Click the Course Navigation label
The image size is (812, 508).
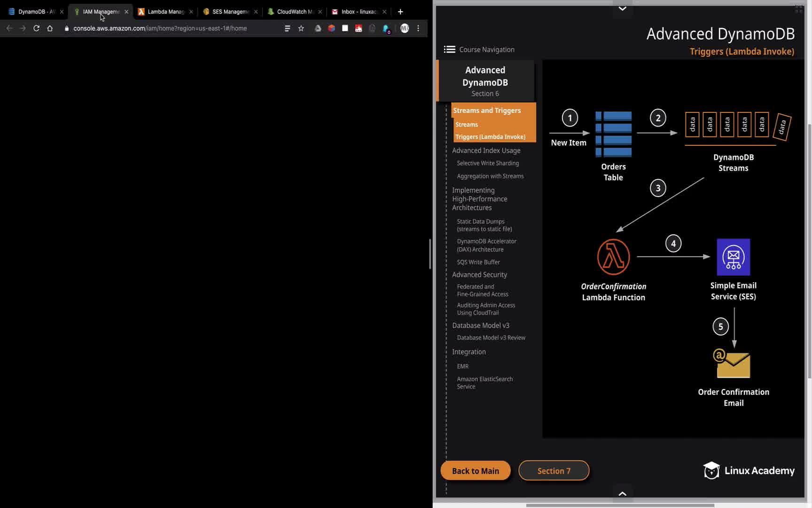(486, 49)
